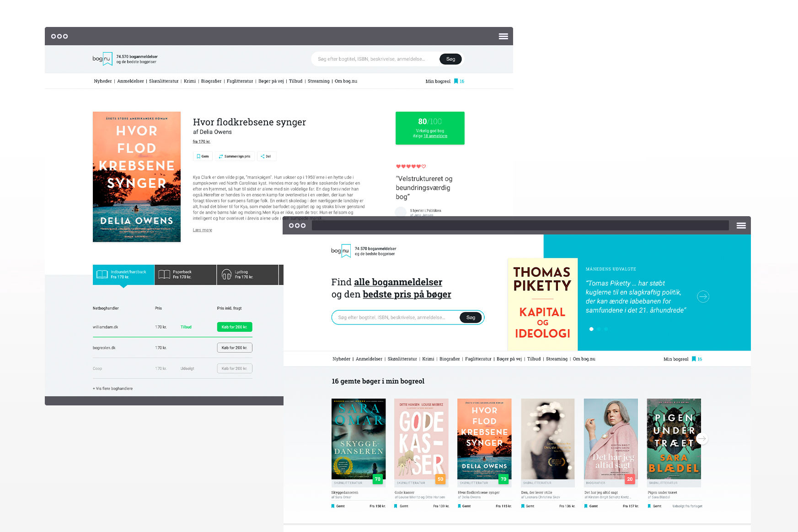Screen dimensions: 798x532
Task: Open the hamburger menu in the back window
Action: [503, 36]
